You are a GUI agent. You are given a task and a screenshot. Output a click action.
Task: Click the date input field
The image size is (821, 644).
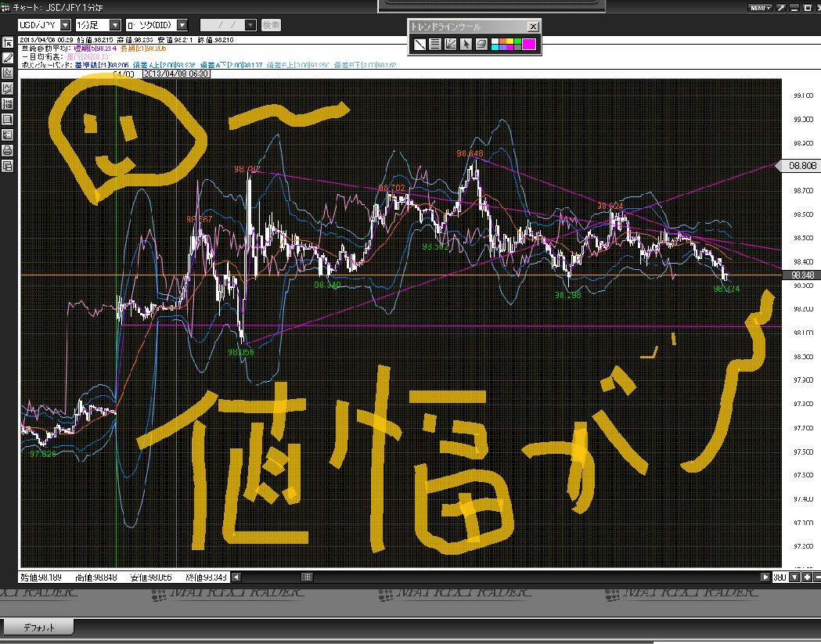point(228,26)
